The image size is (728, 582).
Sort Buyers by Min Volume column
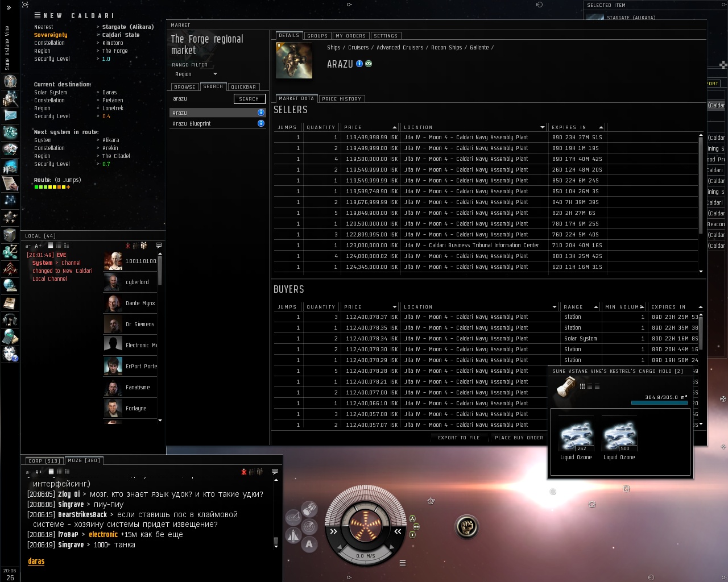click(x=624, y=307)
